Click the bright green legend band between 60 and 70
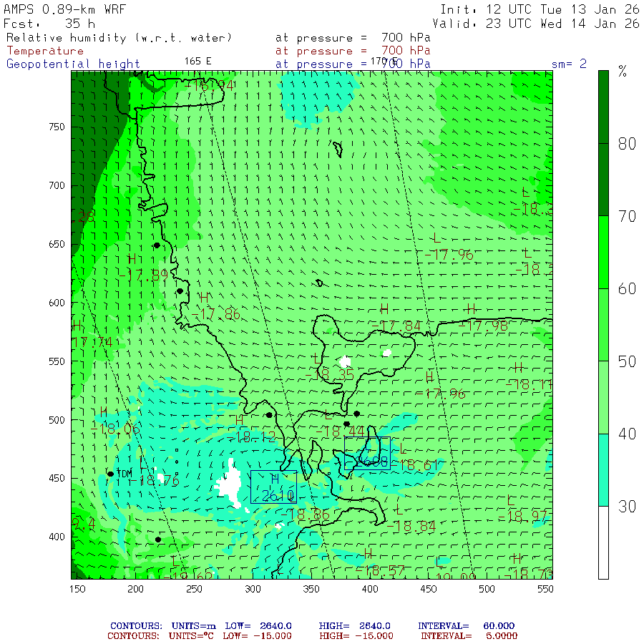The height and width of the screenshot is (644, 644). [x=603, y=252]
